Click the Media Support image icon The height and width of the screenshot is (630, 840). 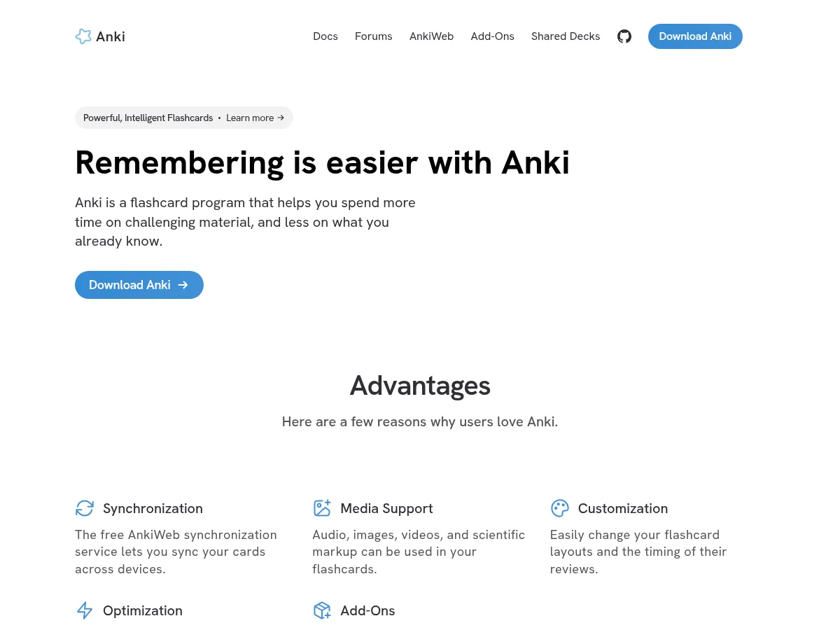click(322, 508)
